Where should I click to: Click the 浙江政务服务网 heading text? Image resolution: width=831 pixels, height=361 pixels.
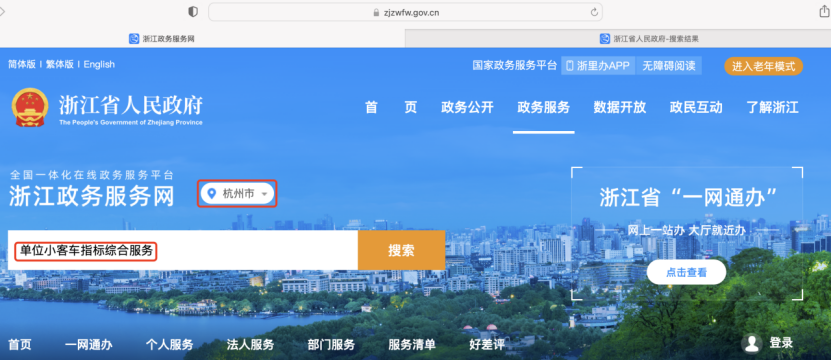[x=91, y=197]
